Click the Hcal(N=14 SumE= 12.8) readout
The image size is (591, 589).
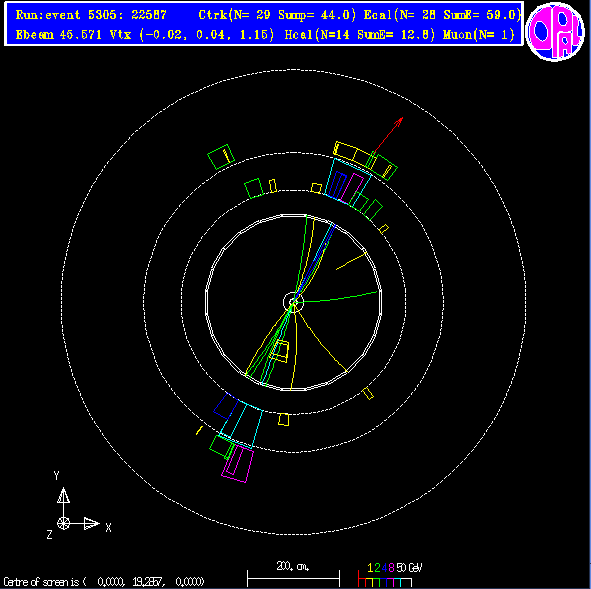[x=360, y=35]
